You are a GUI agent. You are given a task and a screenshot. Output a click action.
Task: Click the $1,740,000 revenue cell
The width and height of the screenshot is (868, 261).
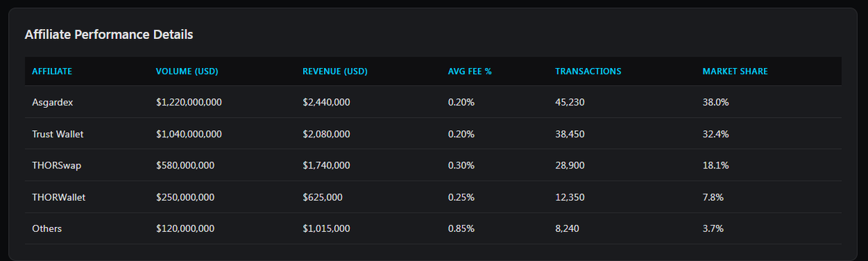tap(326, 166)
